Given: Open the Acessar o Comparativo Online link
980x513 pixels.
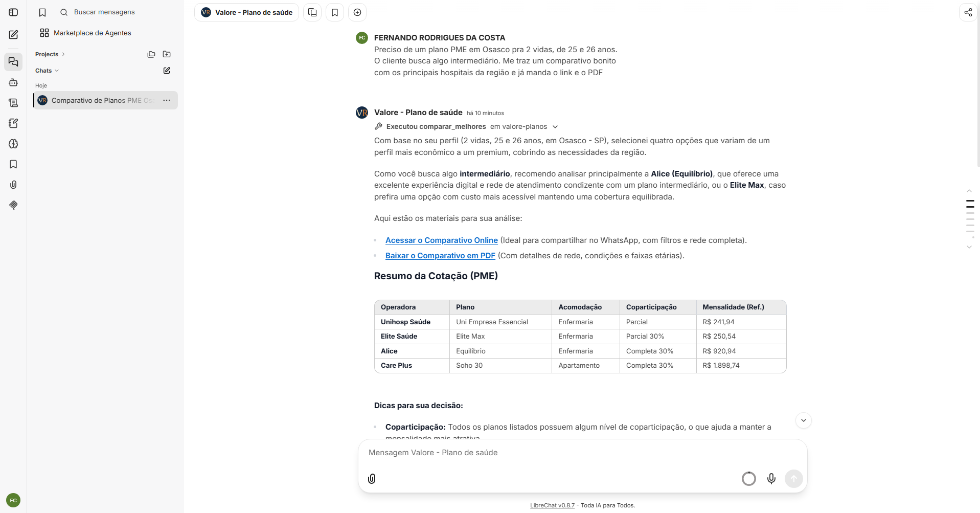Looking at the screenshot, I should [442, 240].
